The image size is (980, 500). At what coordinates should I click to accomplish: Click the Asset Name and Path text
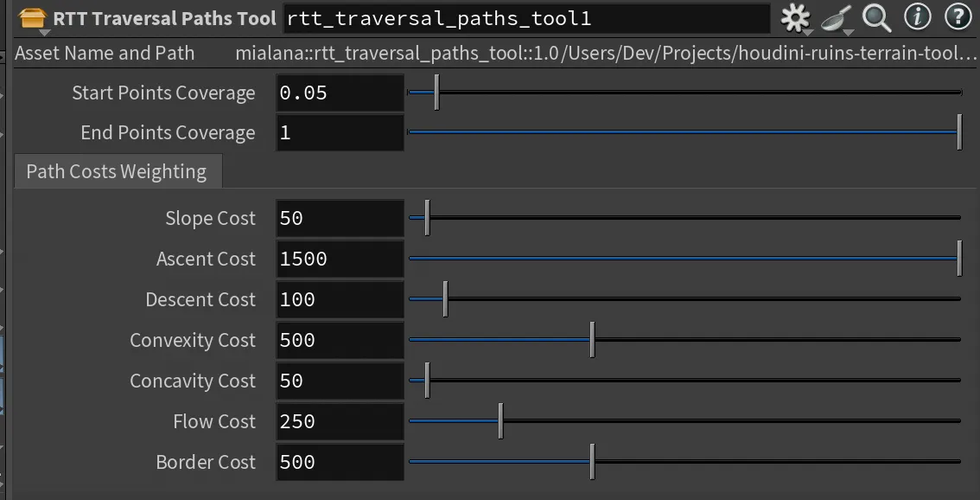tap(105, 54)
